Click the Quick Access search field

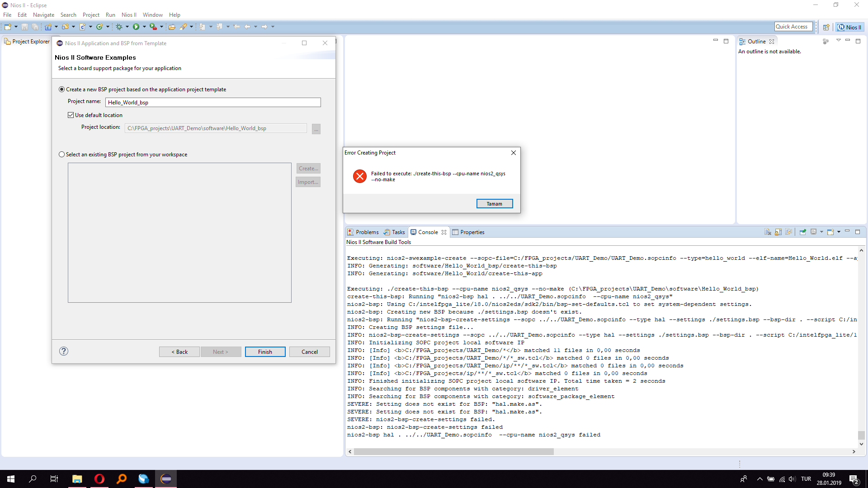coord(793,27)
